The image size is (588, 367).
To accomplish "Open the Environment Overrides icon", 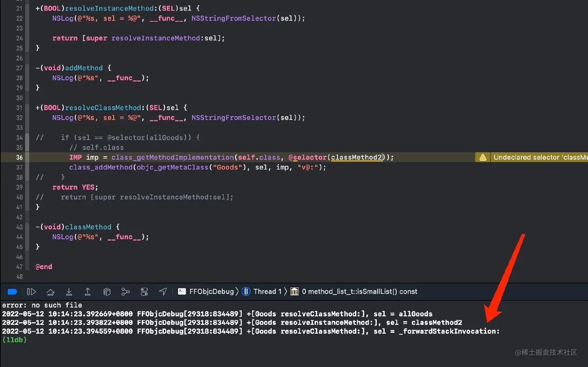I will point(144,291).
